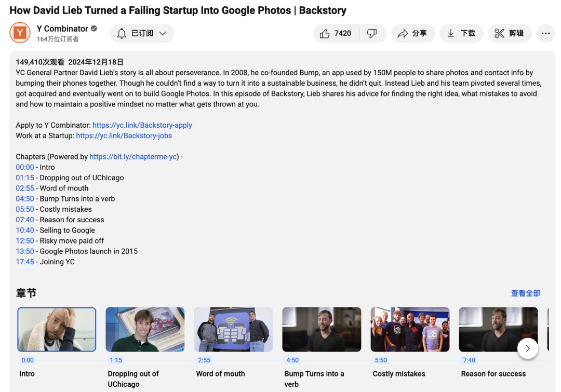Click the thumbs-down dislike icon
The width and height of the screenshot is (561, 392).
372,34
